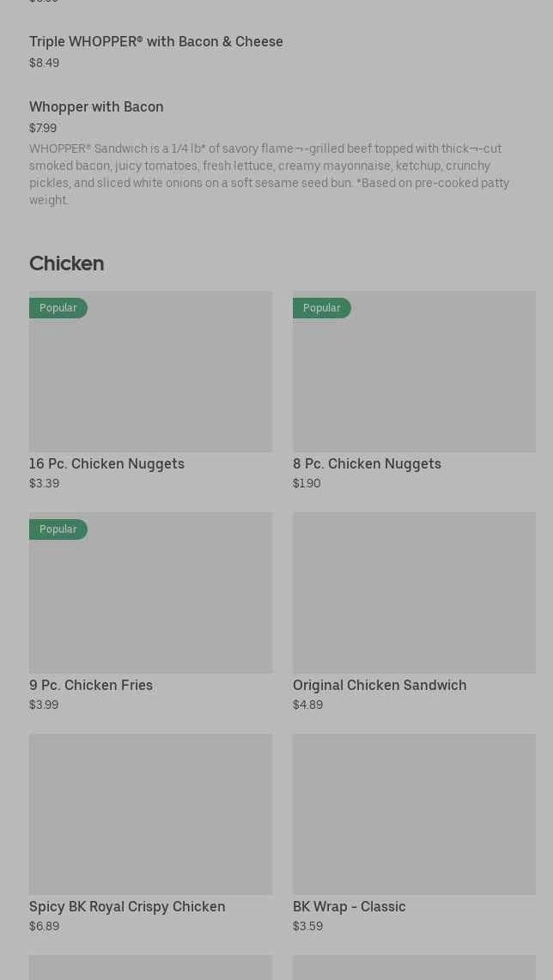Click the Chicken section heading

point(66,263)
